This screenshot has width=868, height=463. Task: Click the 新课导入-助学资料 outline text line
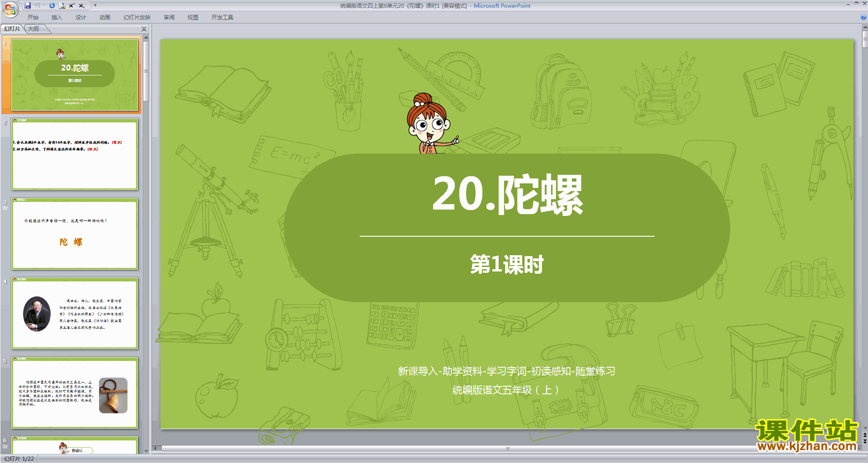click(506, 371)
